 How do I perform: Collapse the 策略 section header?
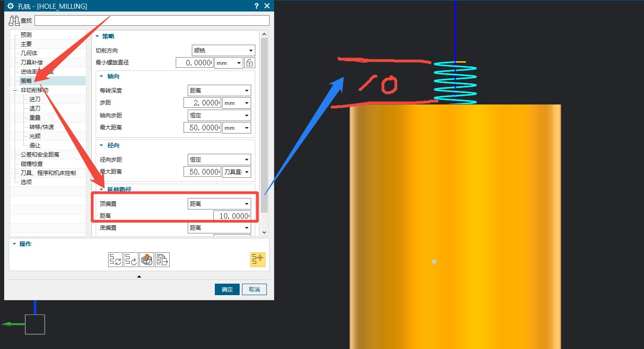pyautogui.click(x=98, y=36)
